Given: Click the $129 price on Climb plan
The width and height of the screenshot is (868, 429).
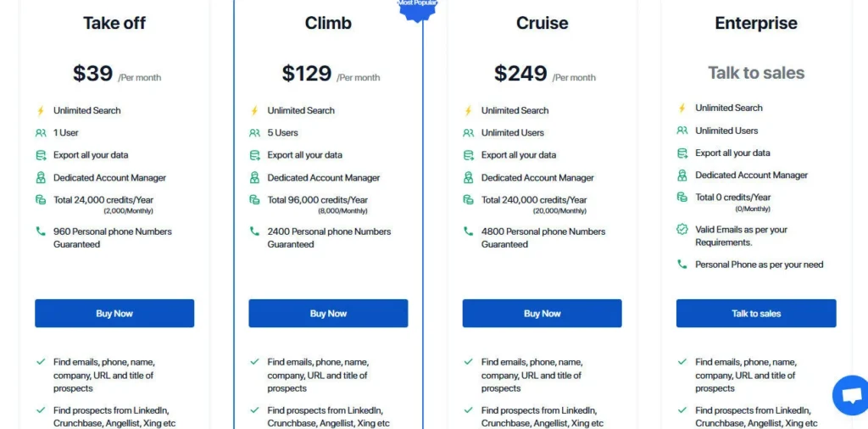Looking at the screenshot, I should click(307, 74).
